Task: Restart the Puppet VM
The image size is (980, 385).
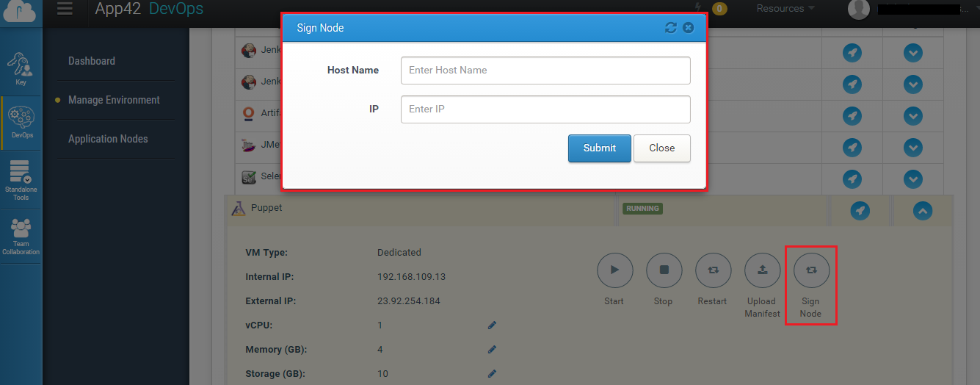Action: tap(713, 270)
